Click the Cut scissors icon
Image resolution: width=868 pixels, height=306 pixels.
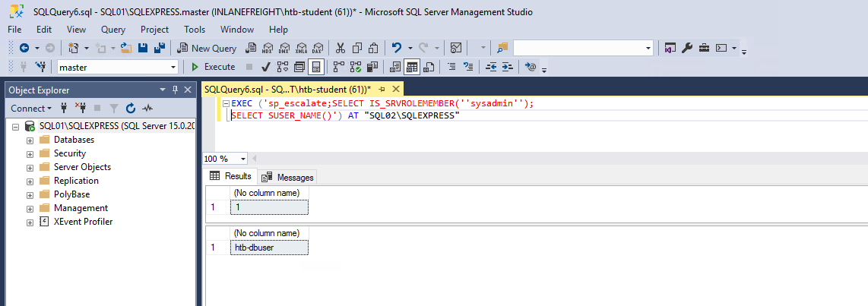tap(340, 48)
